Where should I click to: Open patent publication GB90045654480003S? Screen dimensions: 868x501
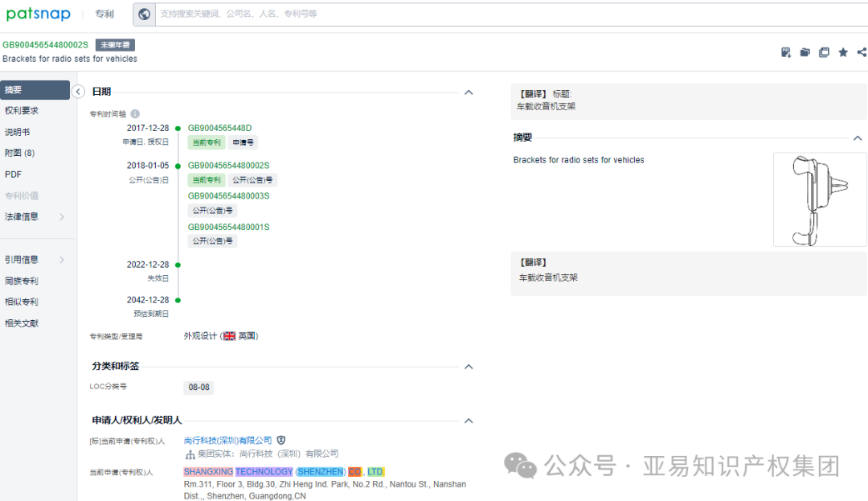[x=228, y=195]
